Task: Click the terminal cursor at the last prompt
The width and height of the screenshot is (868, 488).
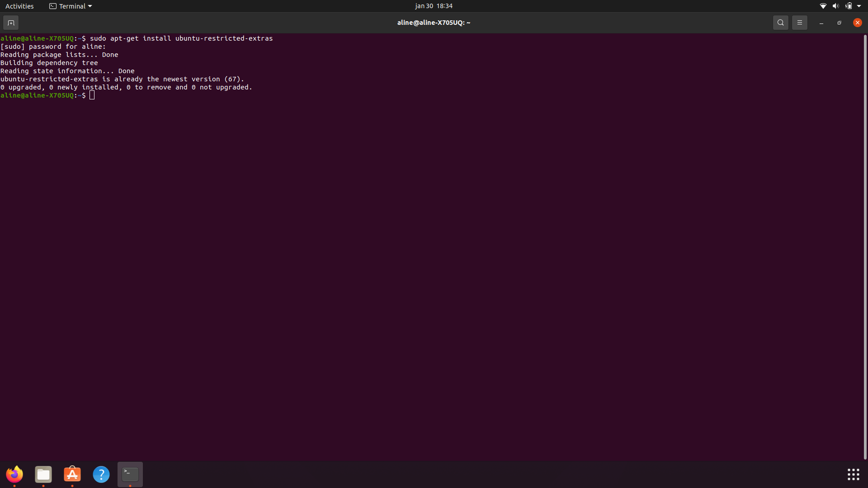Action: (x=92, y=95)
